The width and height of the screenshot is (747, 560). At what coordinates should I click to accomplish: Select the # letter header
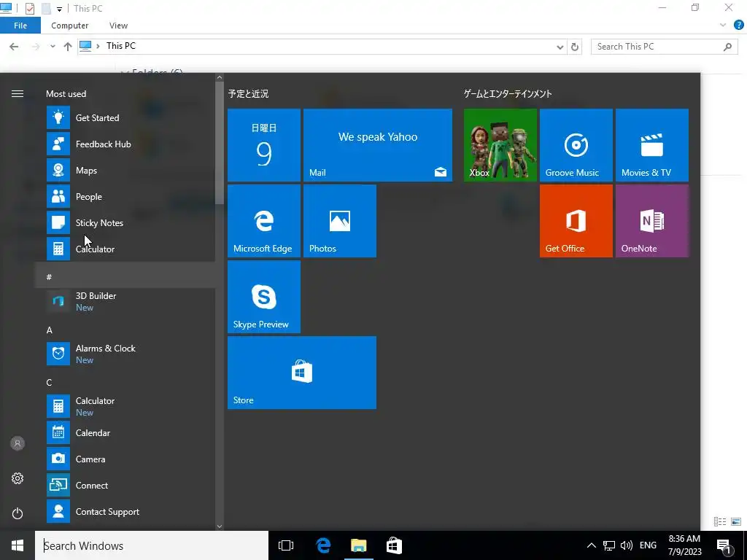coord(125,276)
